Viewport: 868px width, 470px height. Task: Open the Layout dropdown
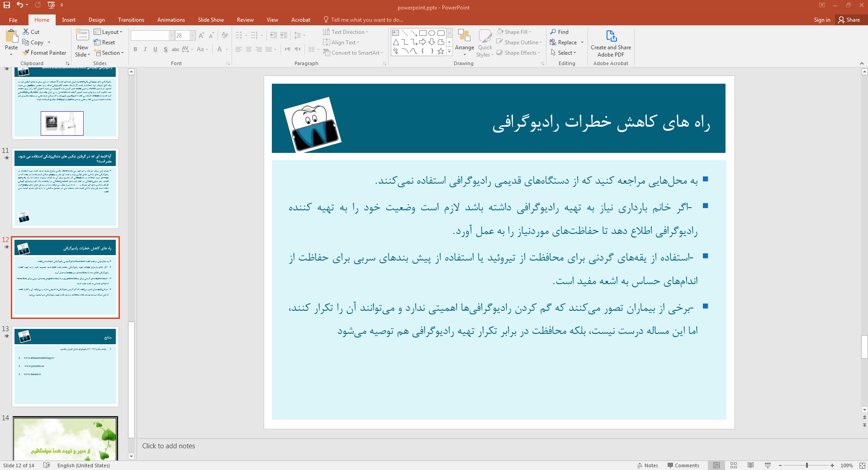[108, 32]
